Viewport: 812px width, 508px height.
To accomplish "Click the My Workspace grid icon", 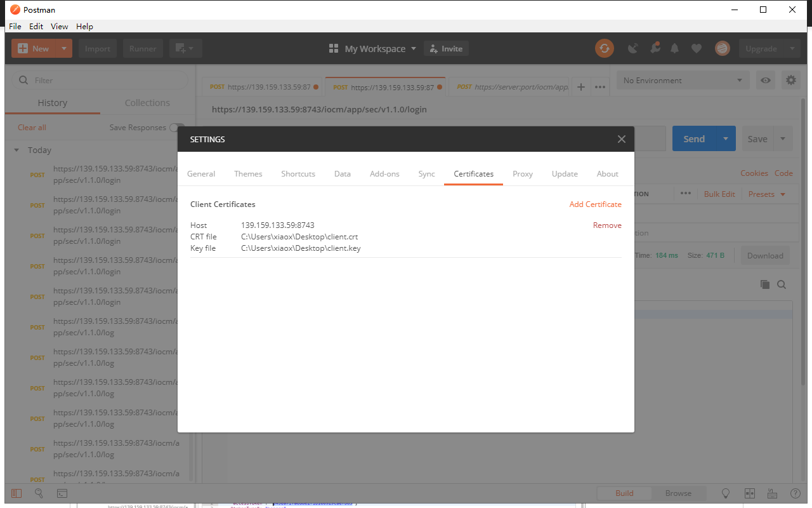I will click(334, 49).
